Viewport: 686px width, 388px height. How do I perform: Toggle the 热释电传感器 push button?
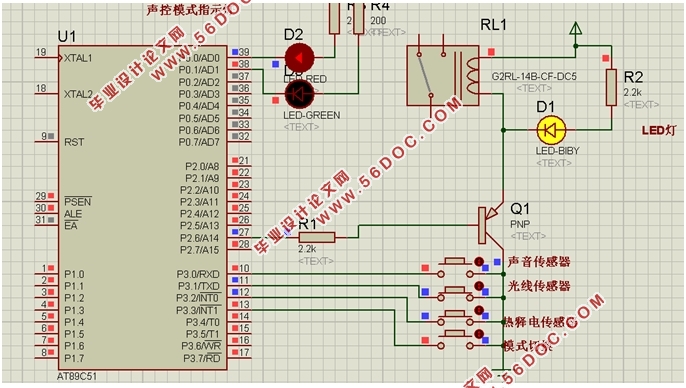click(455, 315)
